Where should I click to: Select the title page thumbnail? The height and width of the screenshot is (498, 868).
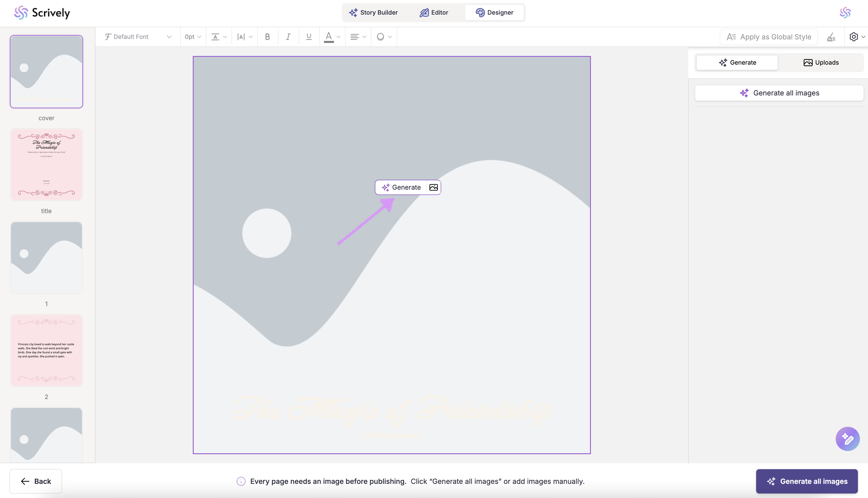46,164
